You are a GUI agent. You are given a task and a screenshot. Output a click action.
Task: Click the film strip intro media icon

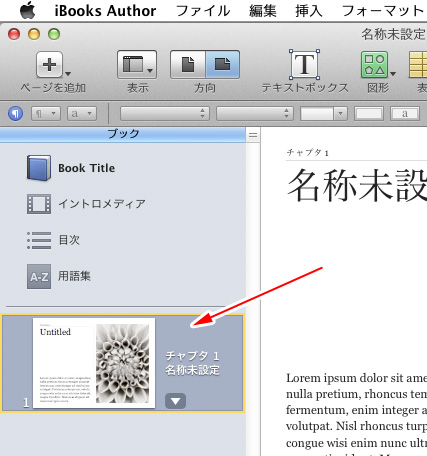(x=39, y=204)
